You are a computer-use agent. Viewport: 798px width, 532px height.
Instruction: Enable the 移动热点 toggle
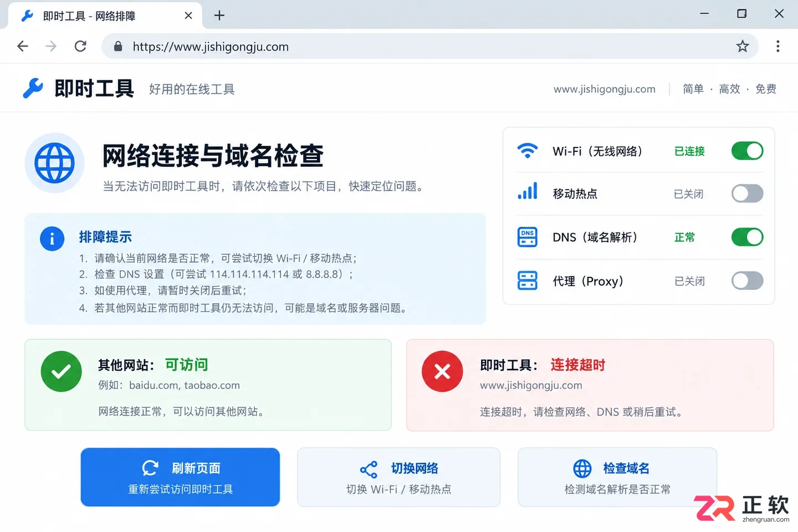(747, 193)
